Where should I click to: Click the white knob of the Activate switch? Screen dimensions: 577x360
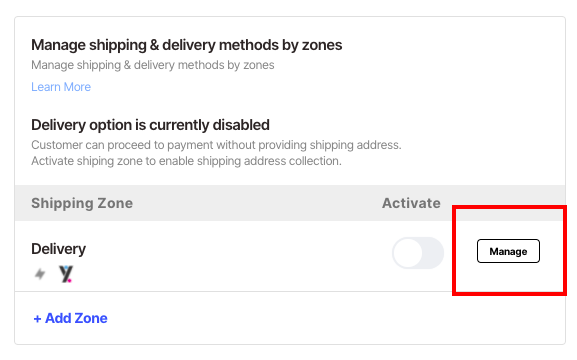click(x=408, y=253)
